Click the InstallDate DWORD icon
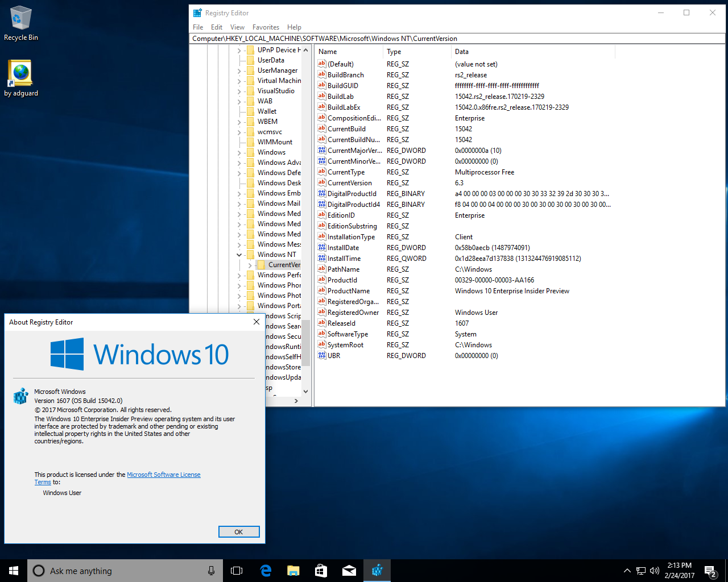The height and width of the screenshot is (582, 728). [322, 247]
